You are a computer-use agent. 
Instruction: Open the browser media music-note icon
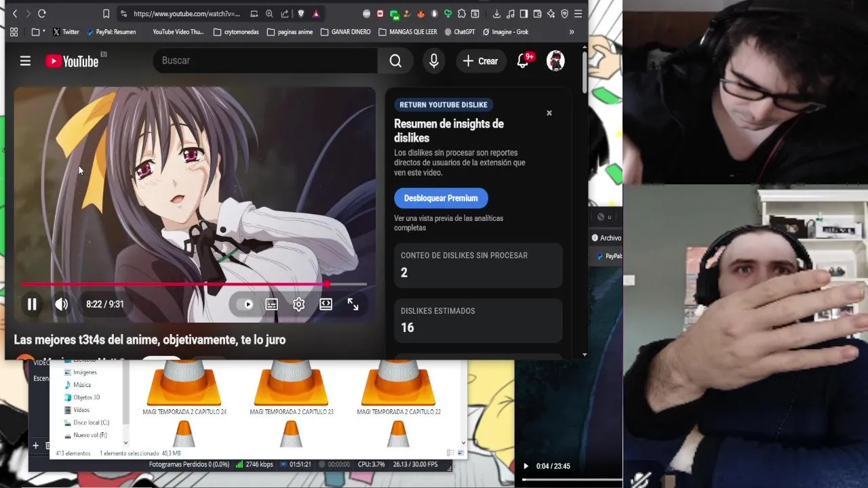(x=510, y=14)
